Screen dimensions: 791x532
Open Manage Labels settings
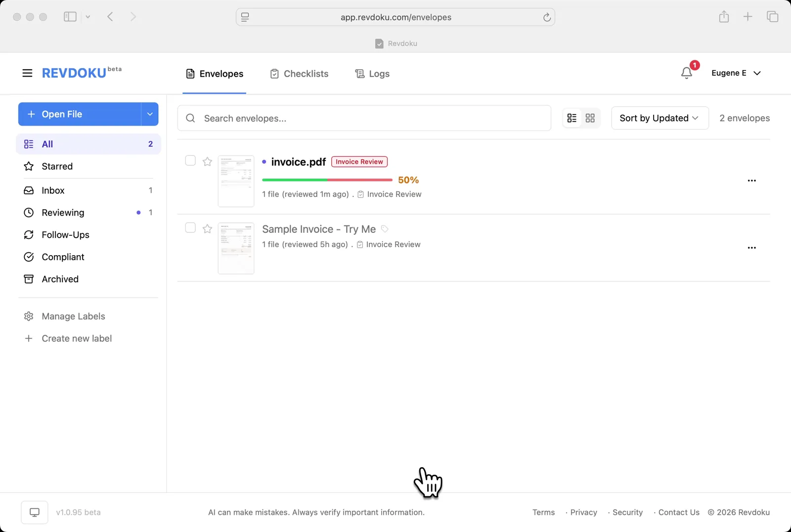pyautogui.click(x=73, y=316)
